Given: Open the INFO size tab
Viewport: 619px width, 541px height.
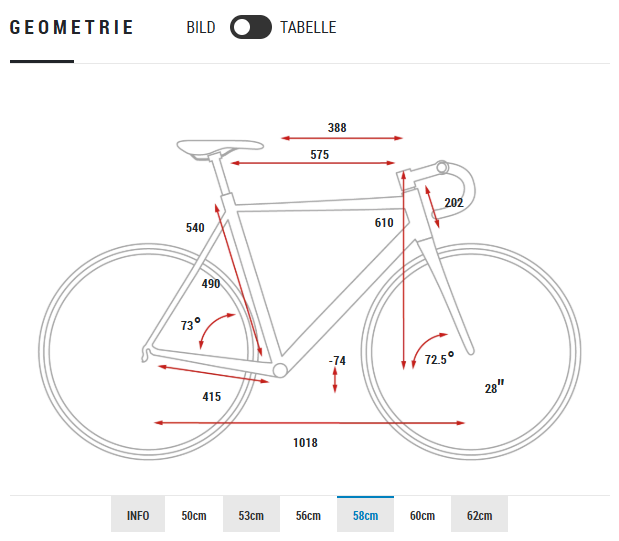Looking at the screenshot, I should (138, 515).
